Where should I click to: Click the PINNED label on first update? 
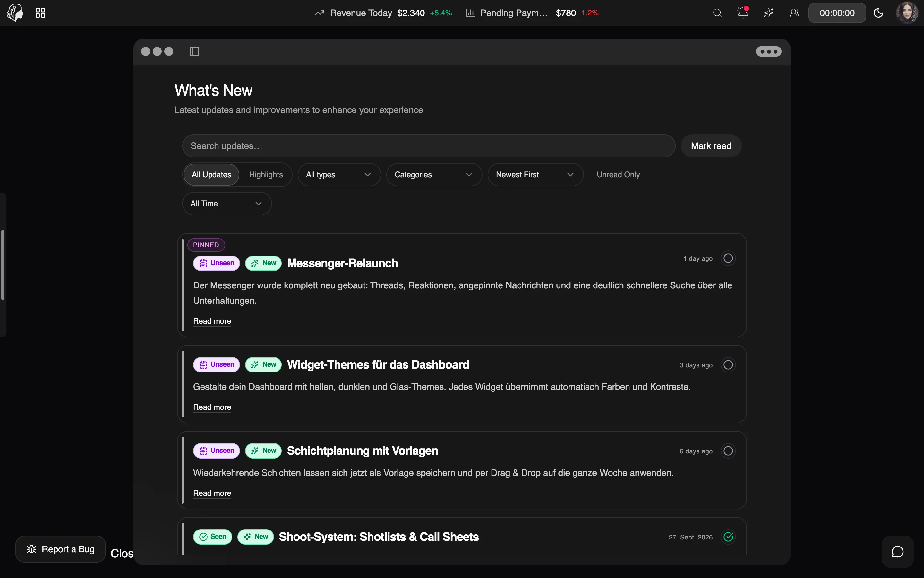pyautogui.click(x=206, y=245)
